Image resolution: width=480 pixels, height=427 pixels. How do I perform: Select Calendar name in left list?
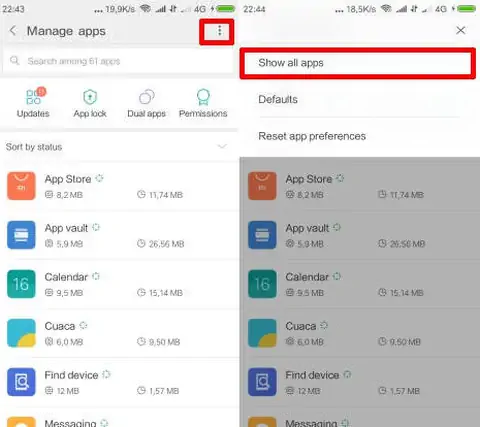click(66, 277)
